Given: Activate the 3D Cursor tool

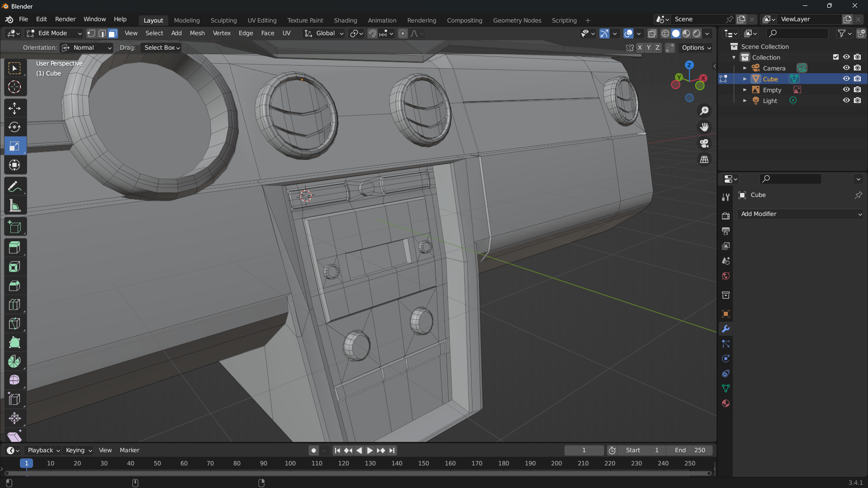Looking at the screenshot, I should (x=14, y=87).
